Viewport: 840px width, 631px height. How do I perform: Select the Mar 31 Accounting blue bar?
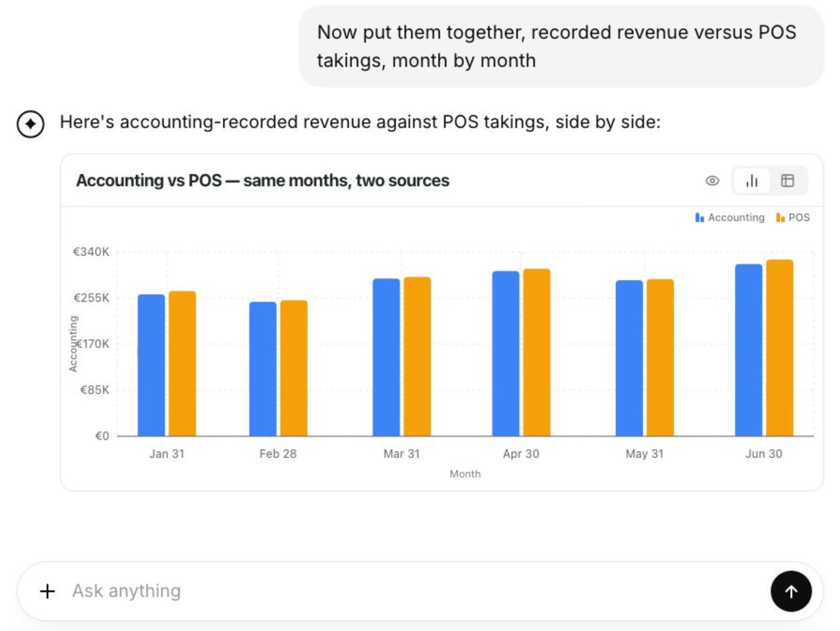click(386, 357)
